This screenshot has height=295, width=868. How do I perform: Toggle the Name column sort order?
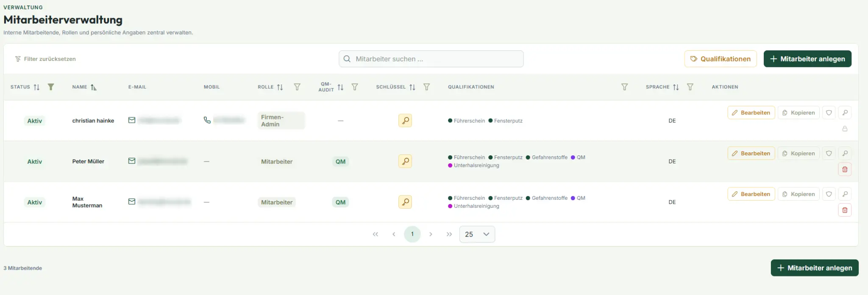coord(94,87)
